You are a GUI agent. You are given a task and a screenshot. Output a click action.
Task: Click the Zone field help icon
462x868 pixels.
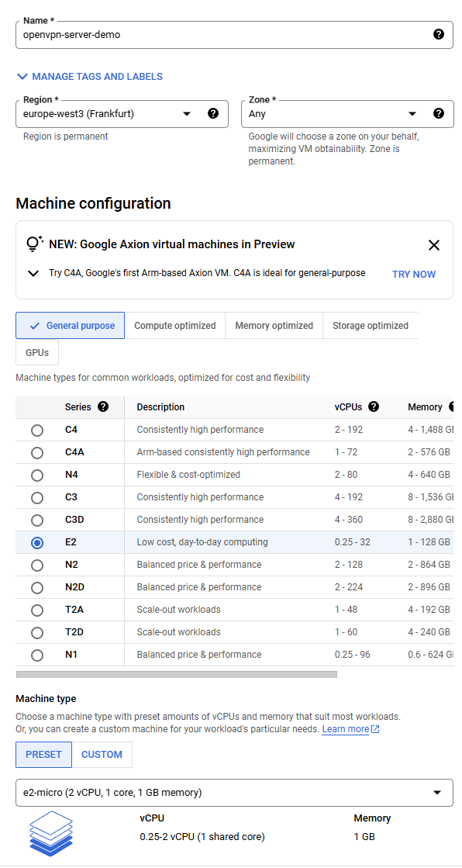(x=439, y=113)
